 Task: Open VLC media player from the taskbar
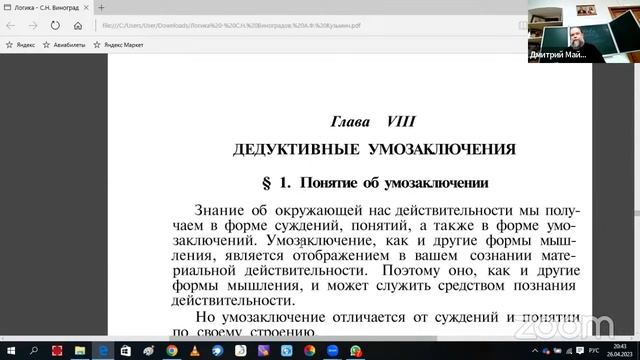coord(195,351)
